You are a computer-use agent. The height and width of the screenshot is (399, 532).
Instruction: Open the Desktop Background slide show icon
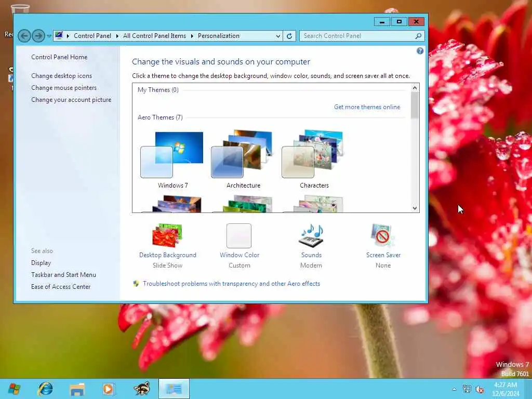167,235
